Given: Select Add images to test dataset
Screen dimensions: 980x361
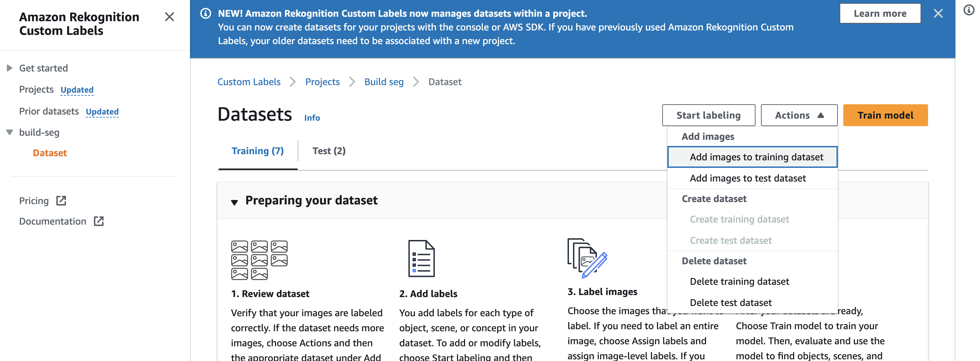Looking at the screenshot, I should click(752, 178).
